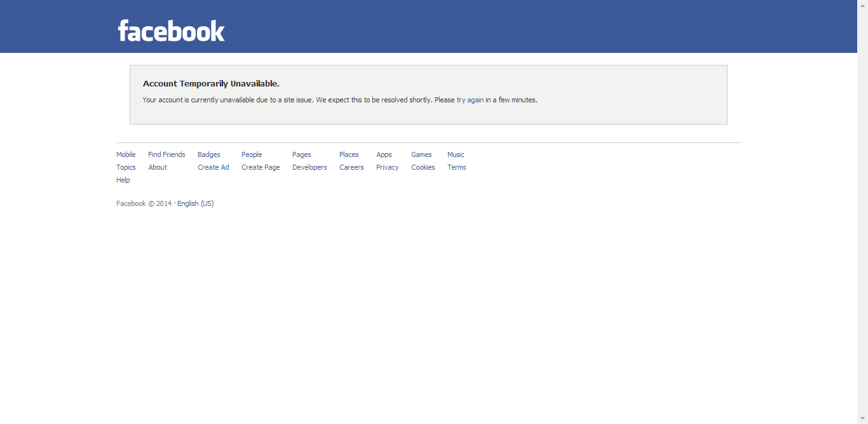
Task: Click 'Facebook © 2014' copyright text
Action: click(144, 203)
